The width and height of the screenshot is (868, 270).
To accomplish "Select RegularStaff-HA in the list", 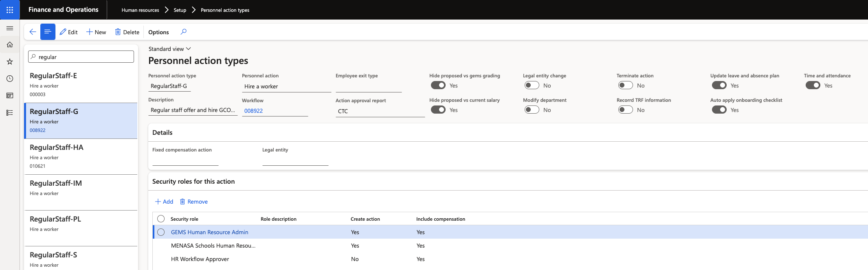I will (x=81, y=157).
